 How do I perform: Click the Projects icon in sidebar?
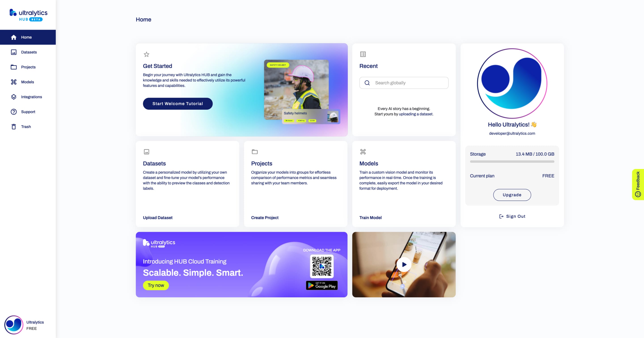(14, 67)
